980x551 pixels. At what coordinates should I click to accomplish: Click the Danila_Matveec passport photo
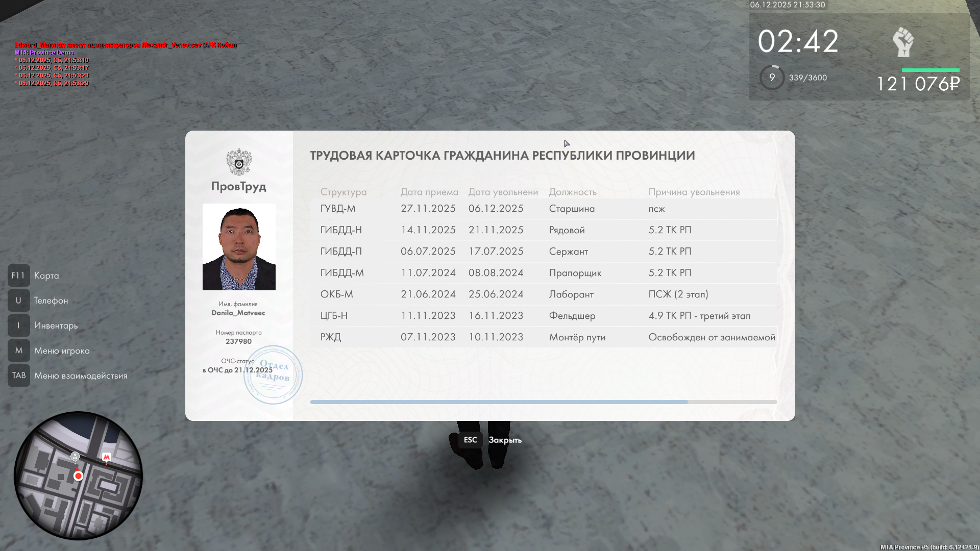coord(239,247)
